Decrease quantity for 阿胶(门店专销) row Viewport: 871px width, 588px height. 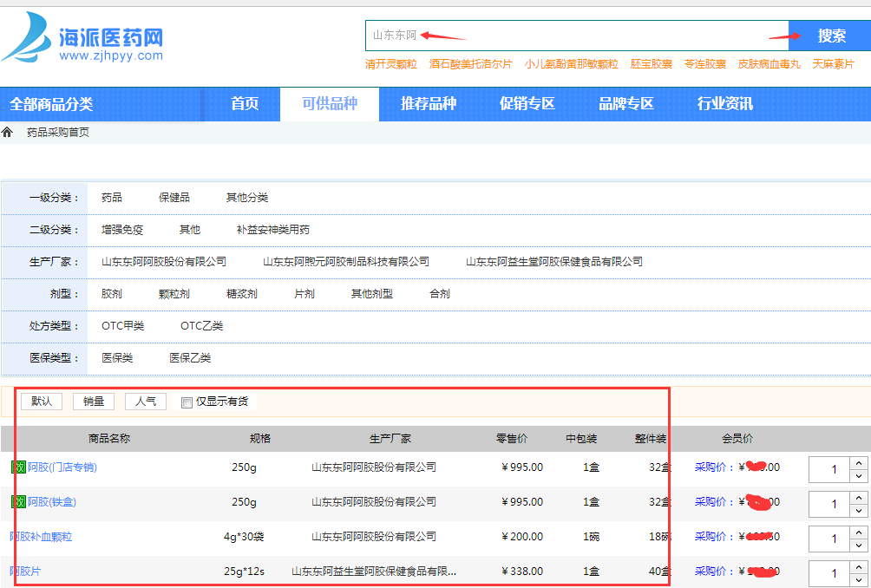(859, 476)
